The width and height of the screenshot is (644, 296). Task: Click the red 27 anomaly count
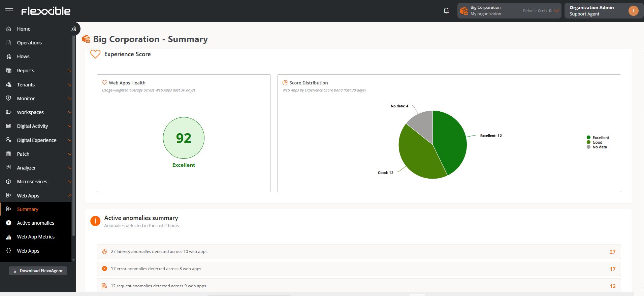(613, 252)
